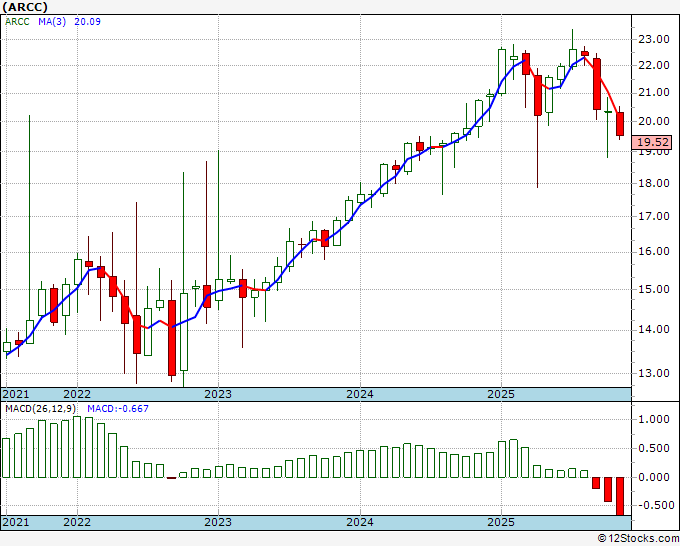Click the 2025 label on price chart axis
Image resolution: width=680 pixels, height=546 pixels.
pos(501,394)
